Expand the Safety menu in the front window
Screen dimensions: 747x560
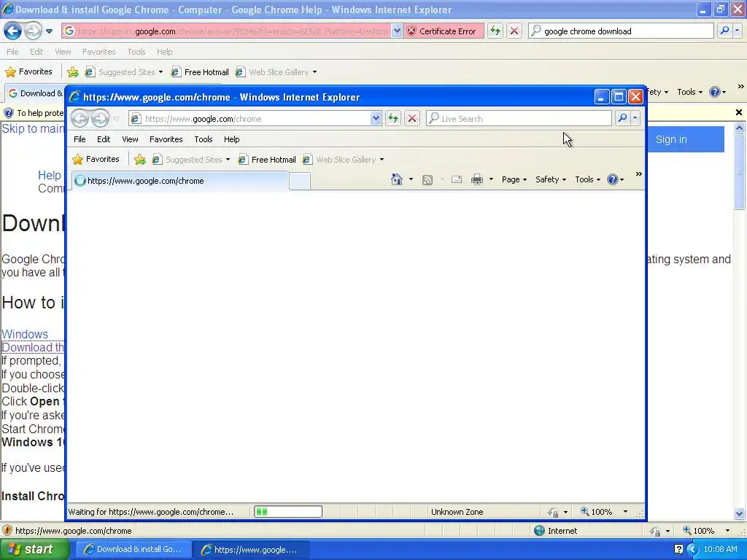coord(551,179)
